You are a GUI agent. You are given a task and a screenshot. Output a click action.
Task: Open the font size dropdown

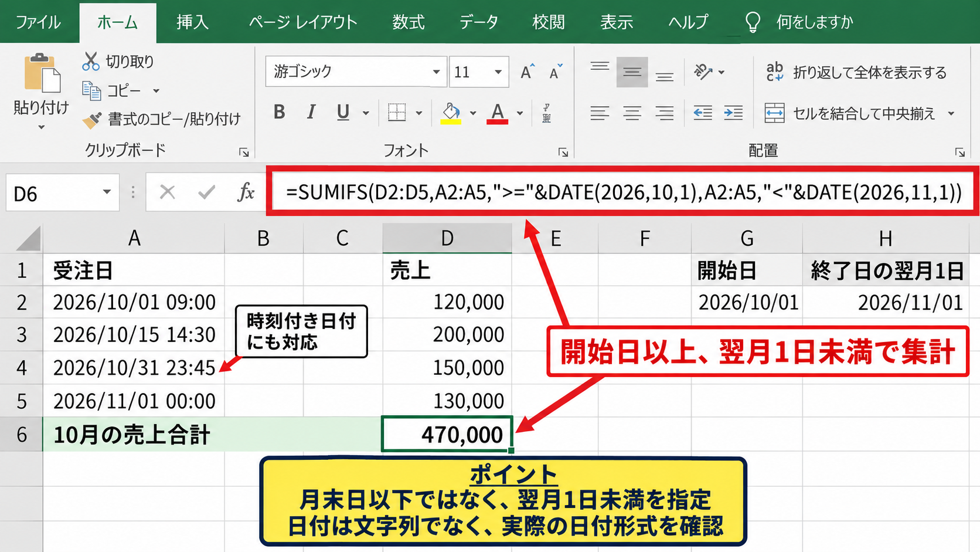(x=498, y=72)
